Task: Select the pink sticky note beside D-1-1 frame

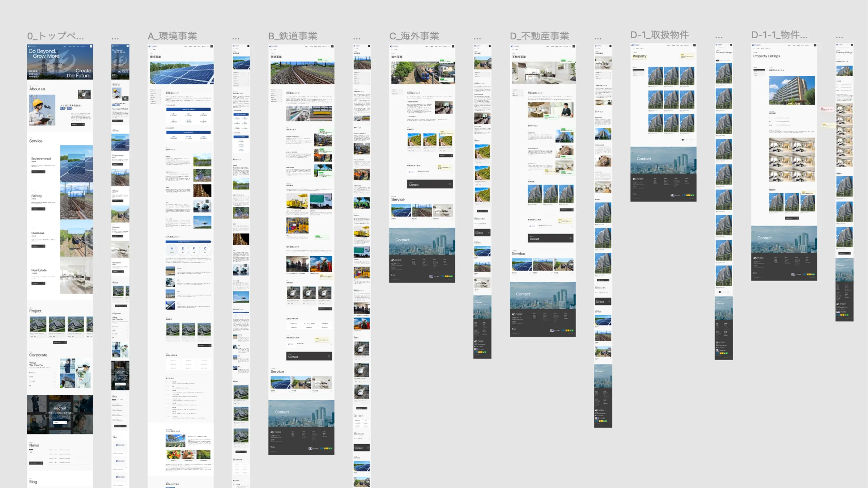Action: tap(826, 109)
